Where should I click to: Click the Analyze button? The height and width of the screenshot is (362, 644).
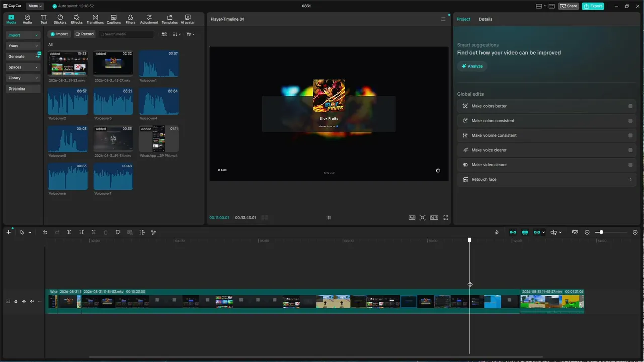(472, 66)
